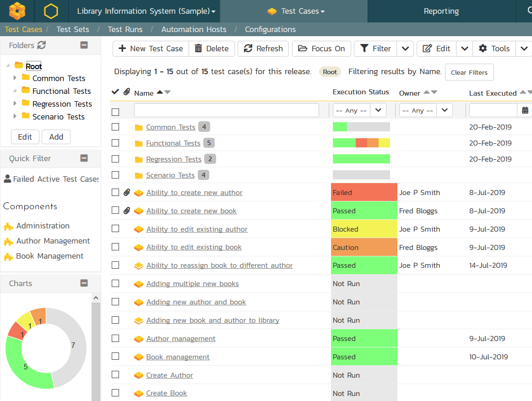Check the box for Common Tests row

(x=115, y=127)
